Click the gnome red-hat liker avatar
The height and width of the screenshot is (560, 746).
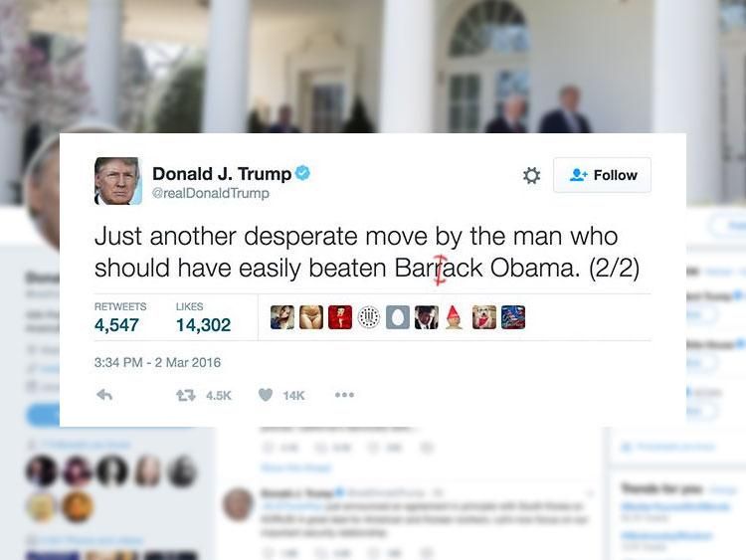point(455,317)
